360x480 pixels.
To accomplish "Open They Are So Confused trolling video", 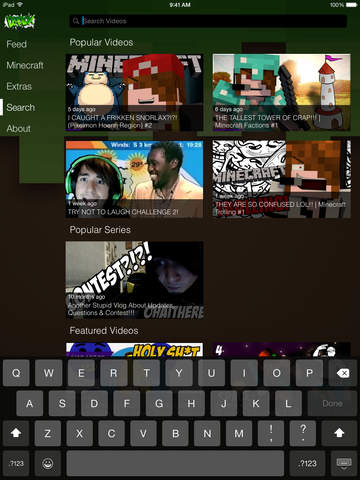I will coord(282,179).
